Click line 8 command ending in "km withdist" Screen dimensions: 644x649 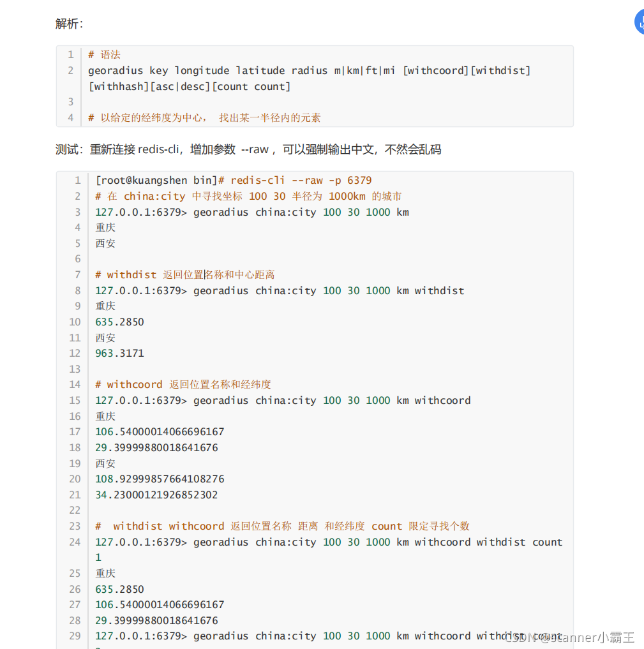coord(280,290)
